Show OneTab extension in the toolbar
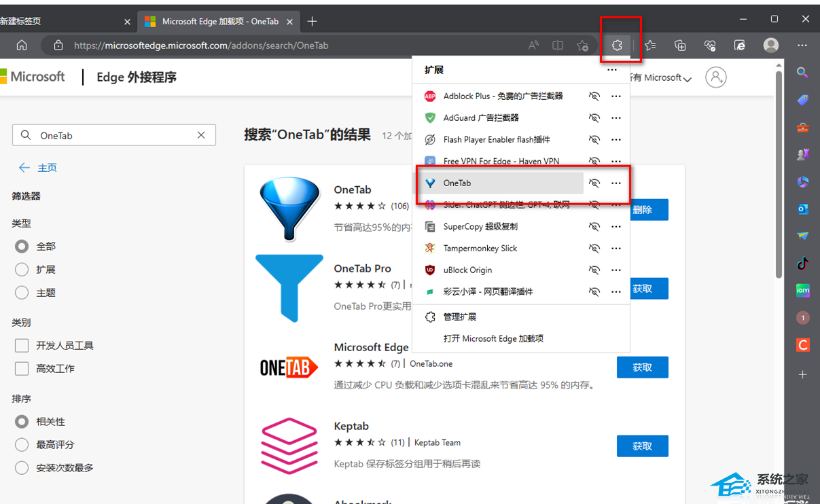Viewport: 820px width, 504px height. pyautogui.click(x=594, y=183)
